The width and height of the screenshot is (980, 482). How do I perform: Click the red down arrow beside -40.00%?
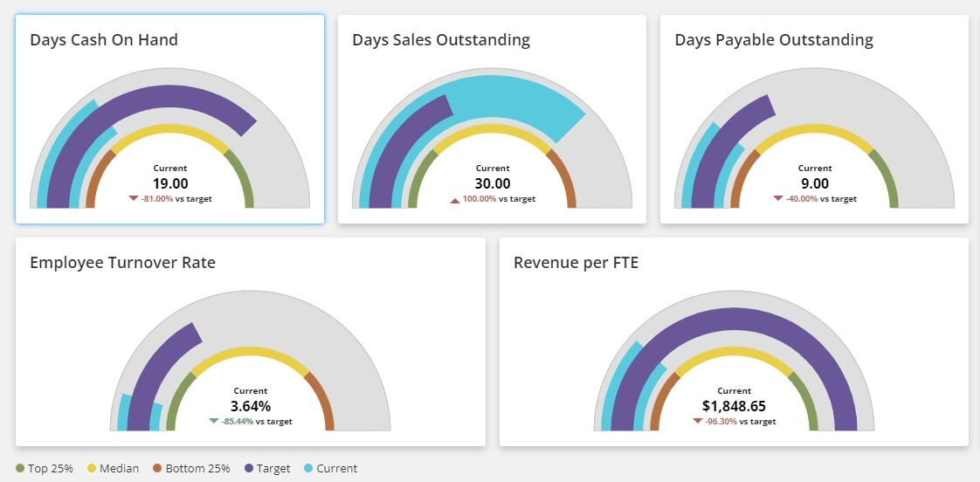tap(778, 198)
